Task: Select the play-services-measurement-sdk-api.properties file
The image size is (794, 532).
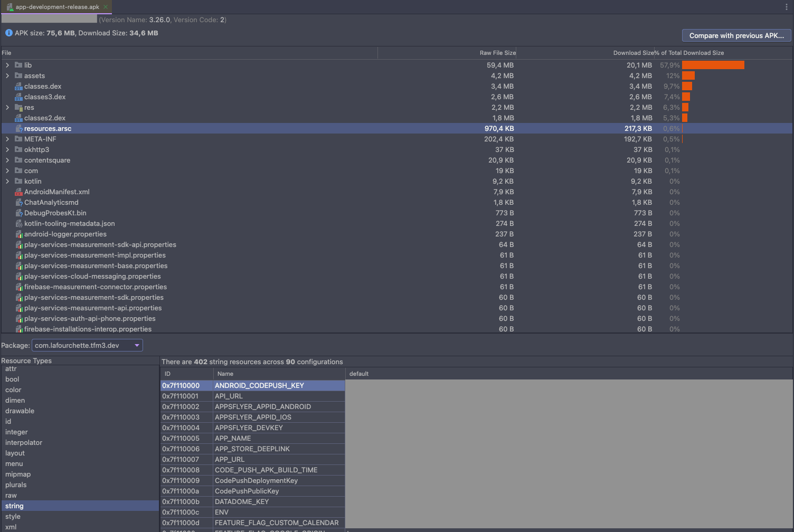Action: (x=396, y=245)
